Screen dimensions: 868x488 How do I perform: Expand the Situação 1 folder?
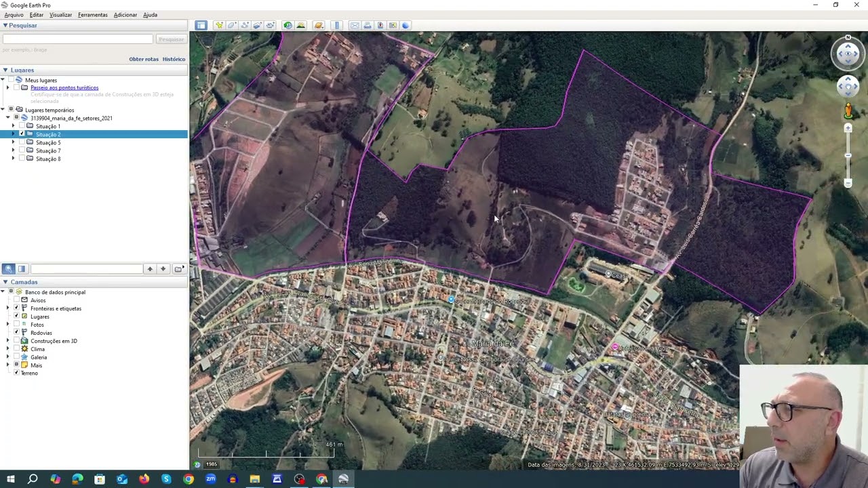13,126
